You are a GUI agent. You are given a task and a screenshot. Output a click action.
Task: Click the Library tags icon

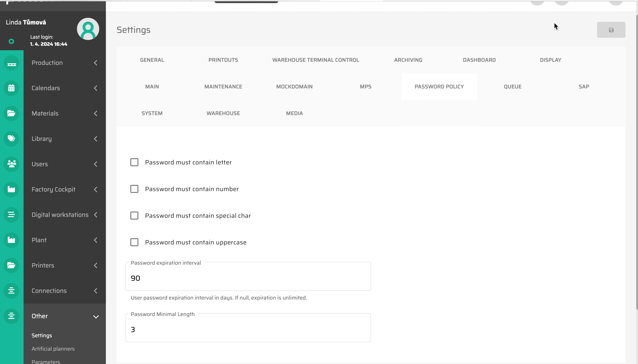pyautogui.click(x=12, y=139)
